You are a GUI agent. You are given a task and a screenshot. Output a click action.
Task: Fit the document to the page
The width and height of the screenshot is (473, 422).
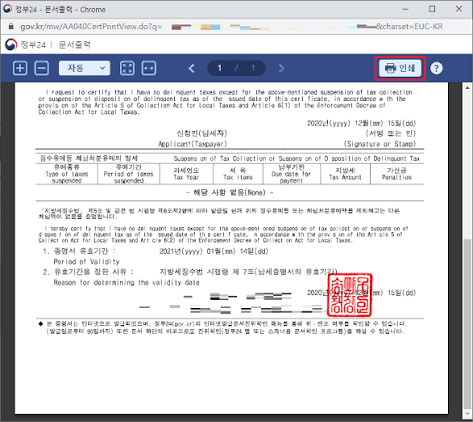[x=127, y=68]
